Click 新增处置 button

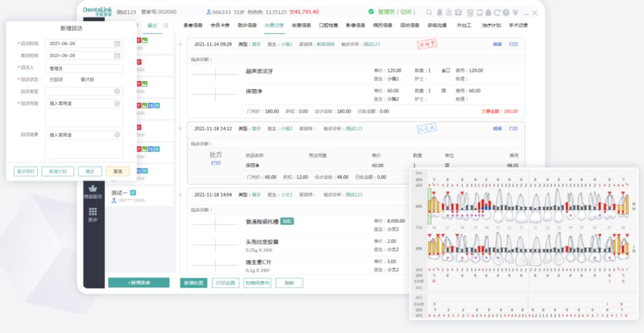click(x=194, y=283)
